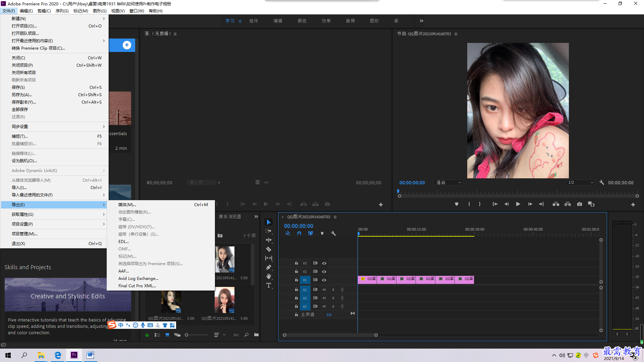Open Windows Start menu
The image size is (644, 362).
click(x=8, y=355)
